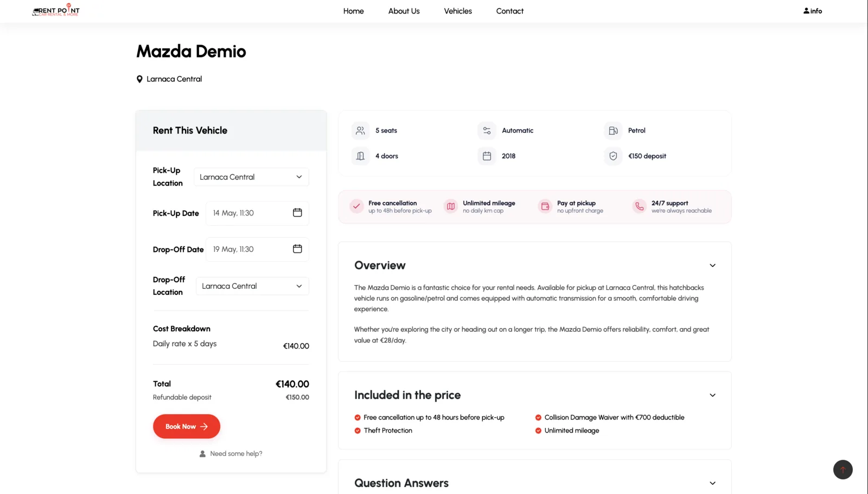Click the 5 seats people icon

pos(360,130)
